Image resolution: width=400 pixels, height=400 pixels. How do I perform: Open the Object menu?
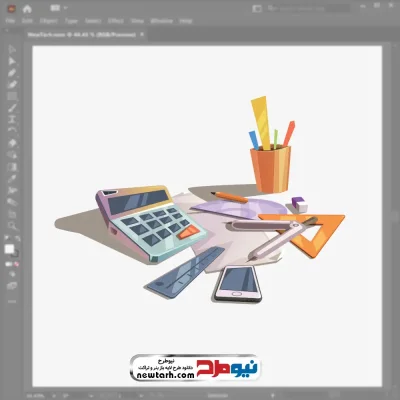49,21
